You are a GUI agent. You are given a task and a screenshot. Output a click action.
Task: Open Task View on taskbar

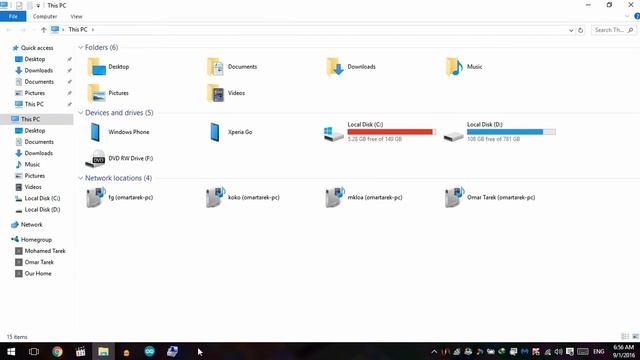[x=34, y=351]
